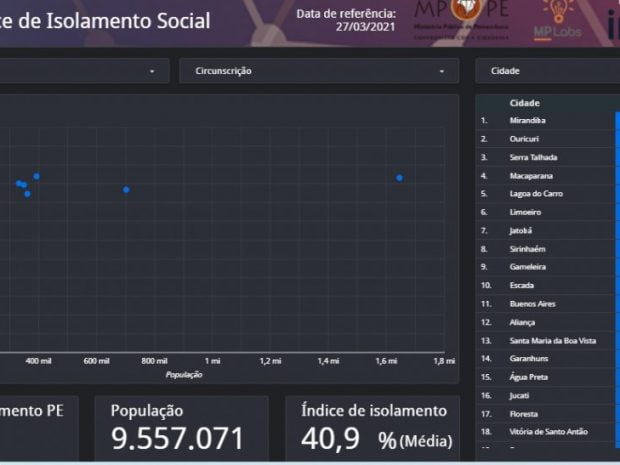Viewport: 620px width, 465px height.
Task: Choose Vitória de Santo Antão row
Action: tap(550, 432)
